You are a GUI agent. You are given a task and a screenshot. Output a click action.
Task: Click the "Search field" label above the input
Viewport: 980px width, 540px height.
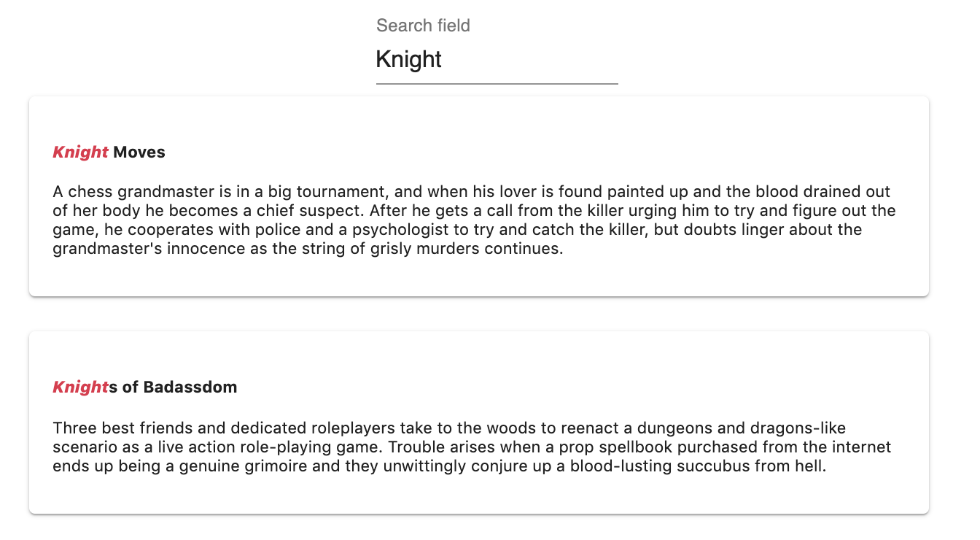(423, 26)
